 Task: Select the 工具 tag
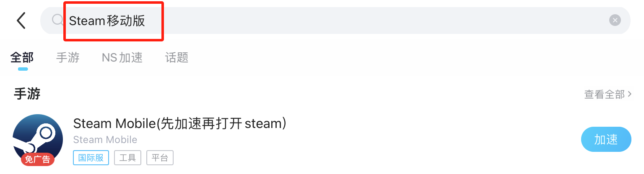pos(127,158)
